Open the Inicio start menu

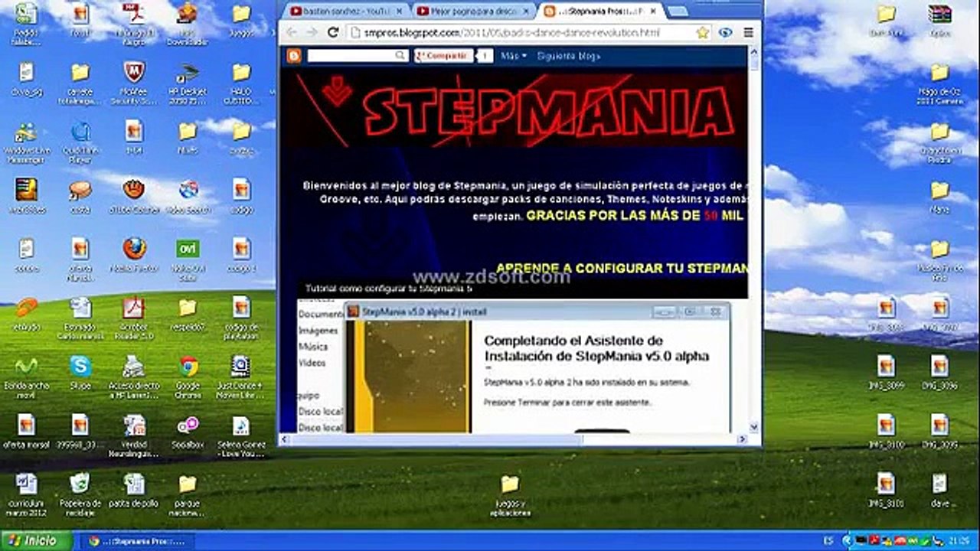pos(36,541)
